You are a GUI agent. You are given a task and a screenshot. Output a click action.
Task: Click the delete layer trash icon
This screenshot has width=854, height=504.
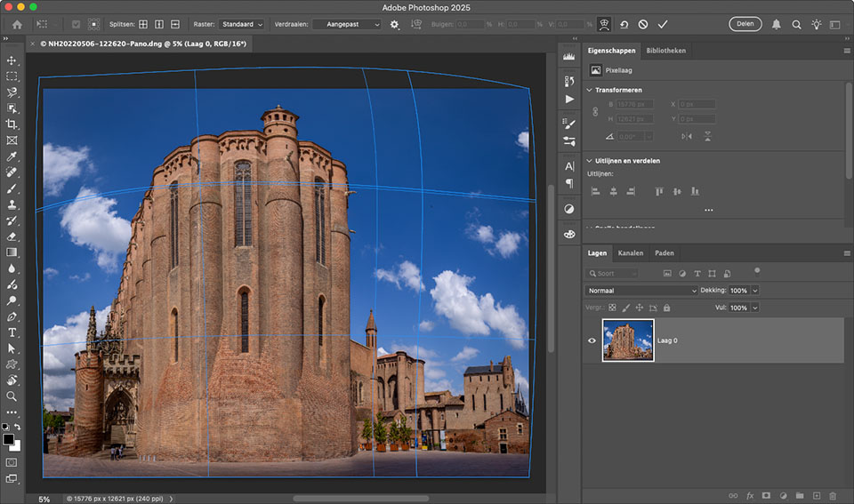(833, 495)
